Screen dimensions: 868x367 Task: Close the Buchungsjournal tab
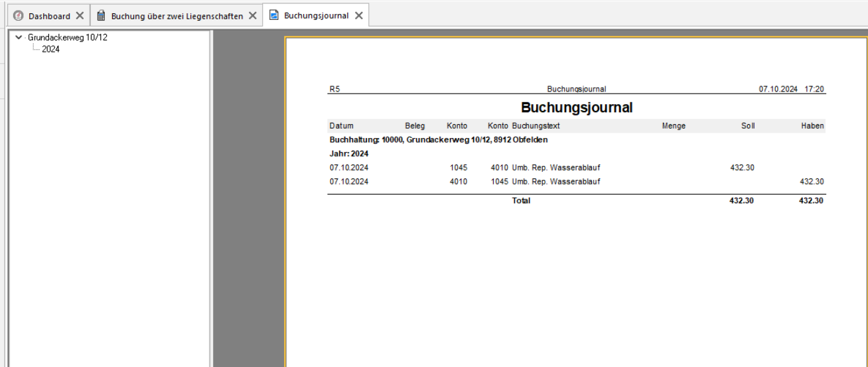[359, 15]
